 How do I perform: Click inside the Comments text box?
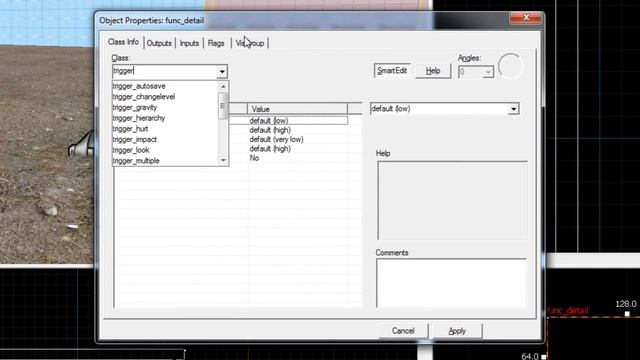pos(451,282)
